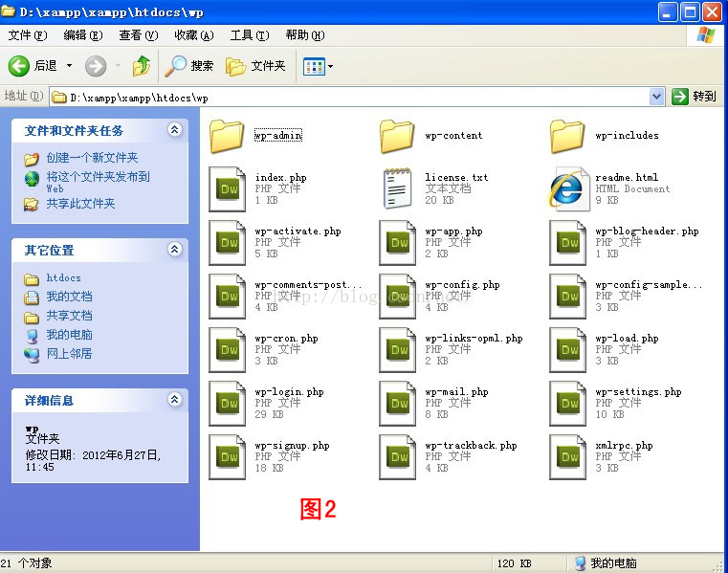Click 共享此文件夹 link
The image size is (728, 573).
(x=80, y=204)
